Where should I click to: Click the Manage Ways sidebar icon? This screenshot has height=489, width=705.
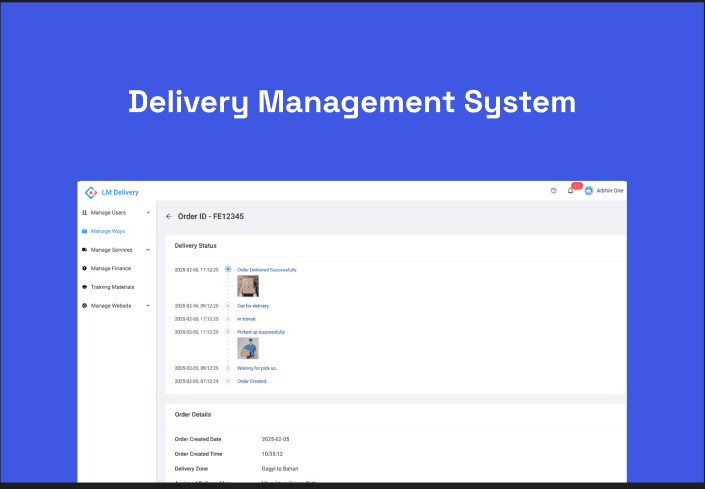(x=84, y=231)
